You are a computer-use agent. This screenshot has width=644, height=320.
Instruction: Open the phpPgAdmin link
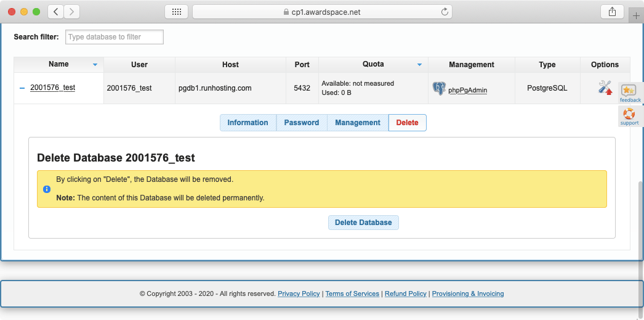(x=467, y=90)
